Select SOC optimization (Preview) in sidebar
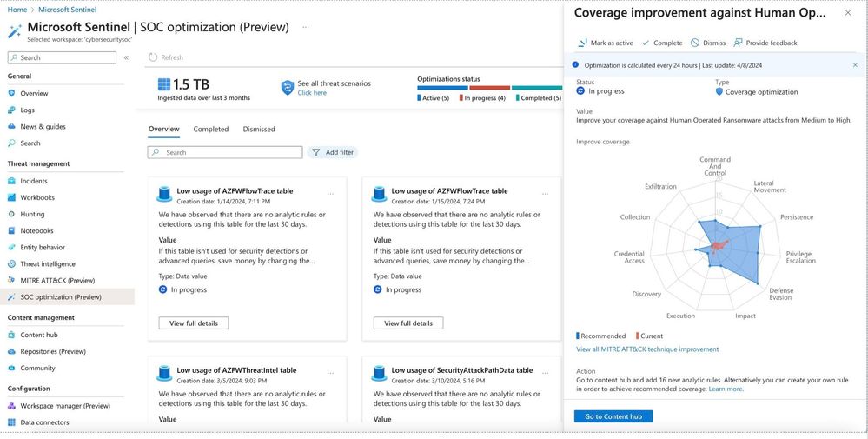The height and width of the screenshot is (439, 868). [x=61, y=297]
